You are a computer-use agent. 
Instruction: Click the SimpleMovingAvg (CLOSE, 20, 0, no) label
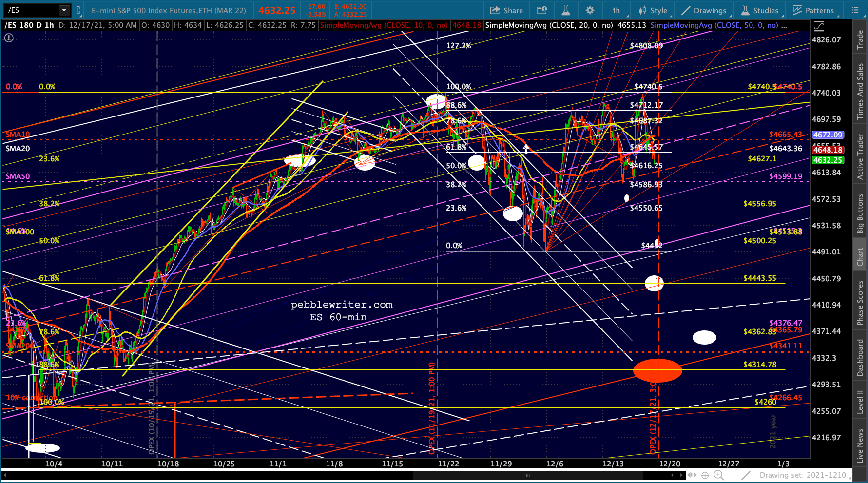pos(549,25)
